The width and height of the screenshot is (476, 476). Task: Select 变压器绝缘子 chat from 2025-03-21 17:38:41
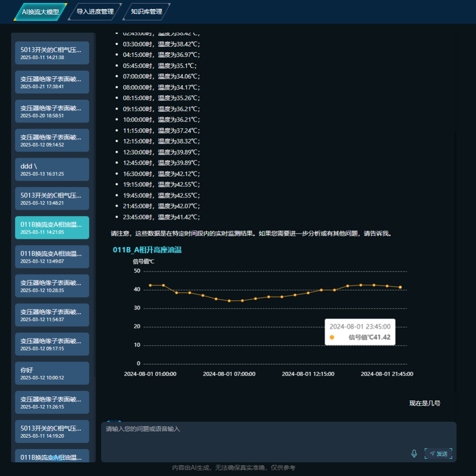pos(52,82)
